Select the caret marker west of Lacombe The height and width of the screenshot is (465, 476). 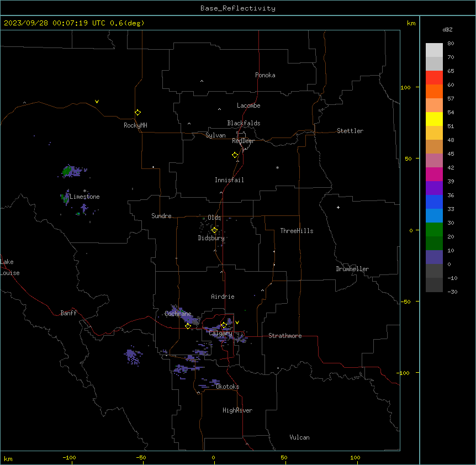point(219,109)
